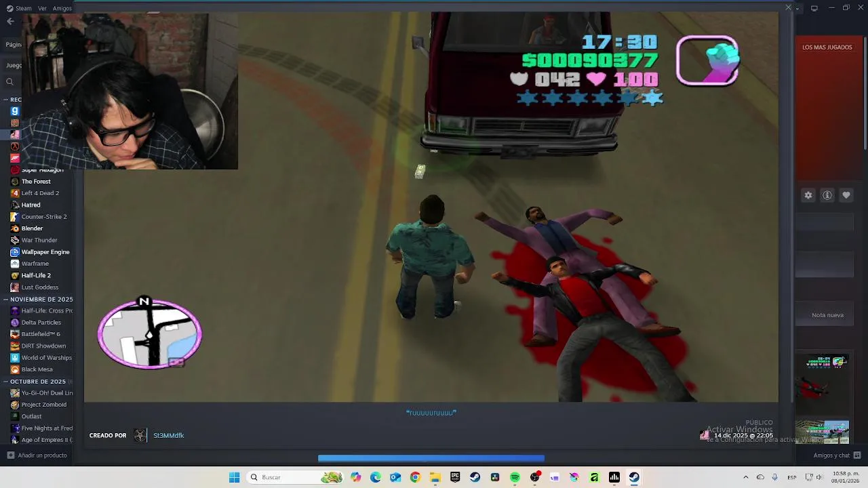Open the Windows Start menu
Viewport: 868px width, 488px height.
click(234, 477)
